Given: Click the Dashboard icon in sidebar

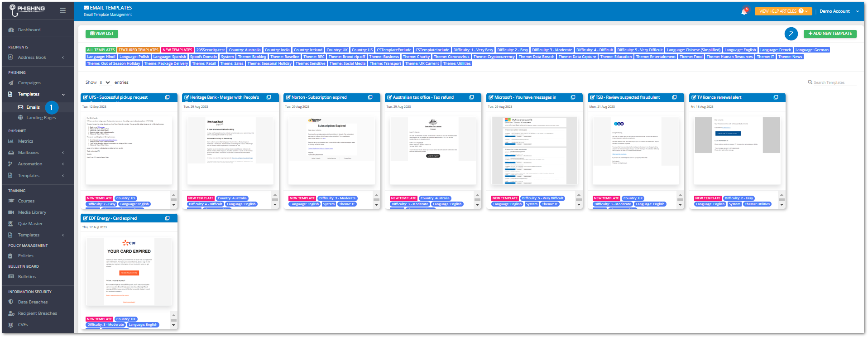Looking at the screenshot, I should click(11, 30).
